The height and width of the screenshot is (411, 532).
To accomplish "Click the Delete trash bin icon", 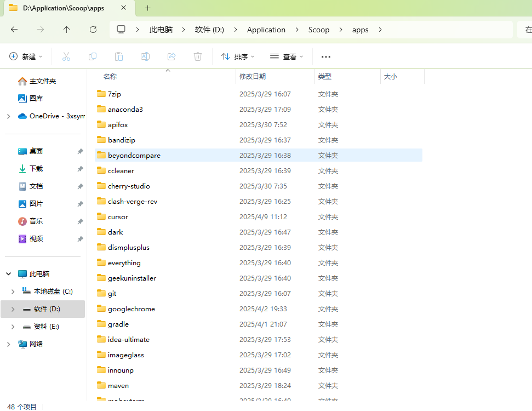I will [x=198, y=56].
